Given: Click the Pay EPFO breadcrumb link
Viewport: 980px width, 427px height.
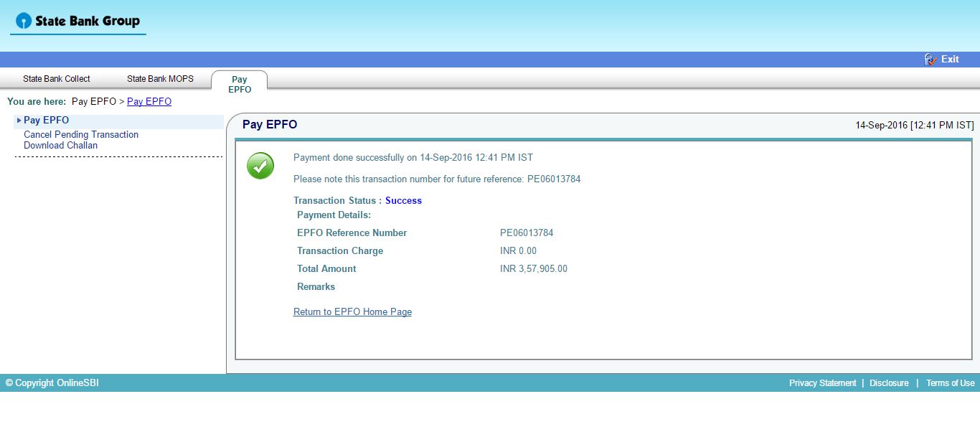Looking at the screenshot, I should pos(149,101).
